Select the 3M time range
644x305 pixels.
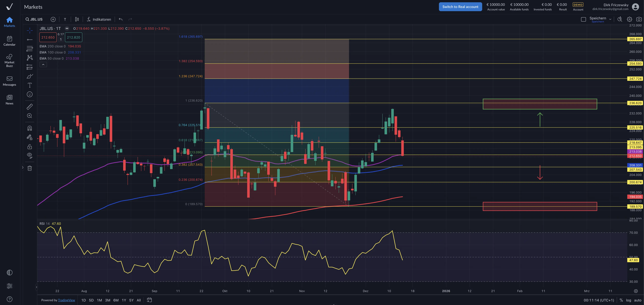point(108,300)
